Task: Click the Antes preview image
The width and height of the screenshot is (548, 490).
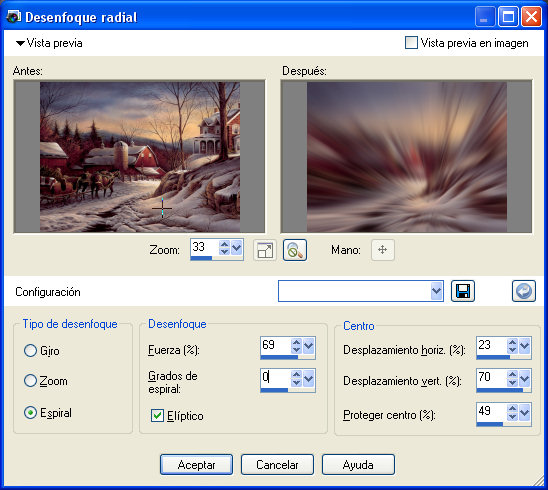Action: [x=140, y=157]
